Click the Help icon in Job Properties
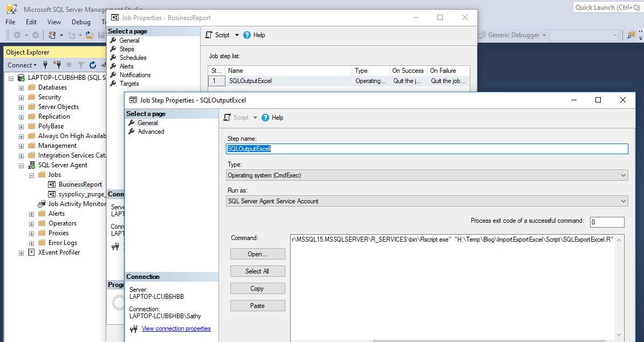The image size is (644, 342). pyautogui.click(x=247, y=35)
